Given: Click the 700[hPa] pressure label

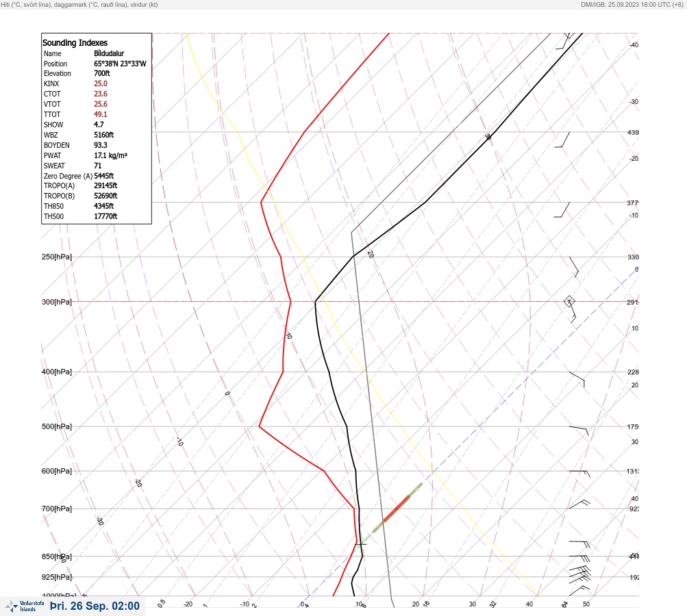Looking at the screenshot, I should (57, 509).
